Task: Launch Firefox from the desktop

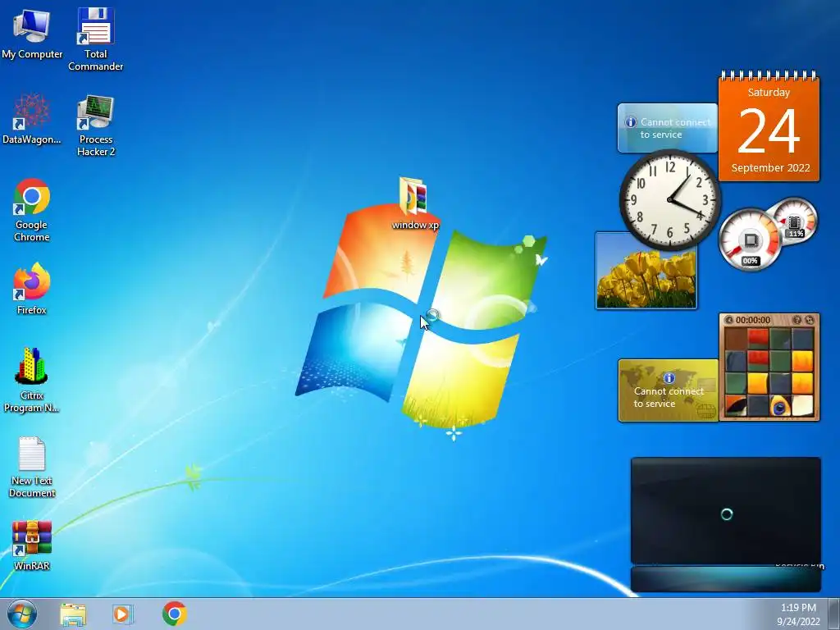Action: coord(32,289)
